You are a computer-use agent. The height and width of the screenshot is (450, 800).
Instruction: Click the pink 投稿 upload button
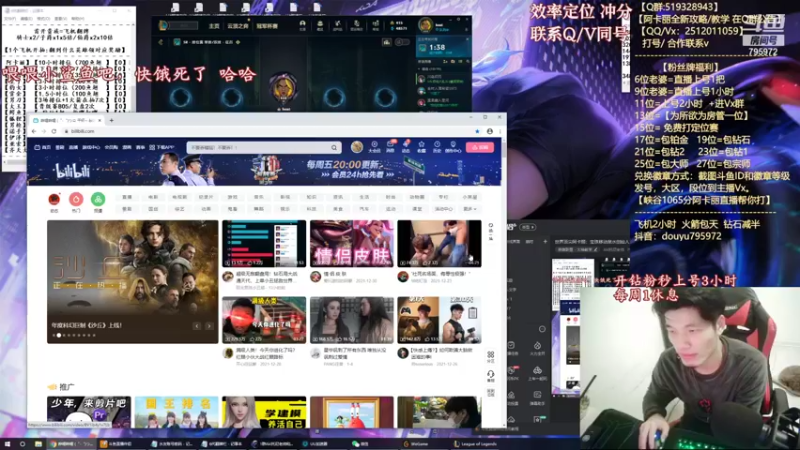pos(480,147)
